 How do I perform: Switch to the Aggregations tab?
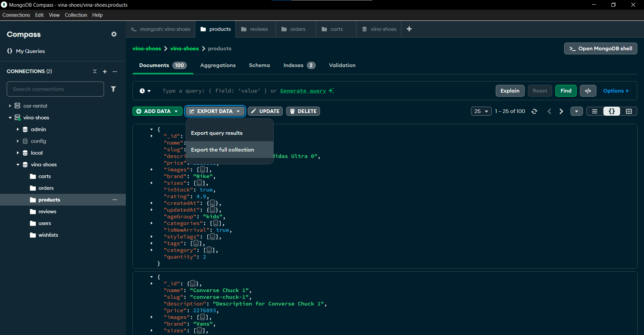coord(218,65)
